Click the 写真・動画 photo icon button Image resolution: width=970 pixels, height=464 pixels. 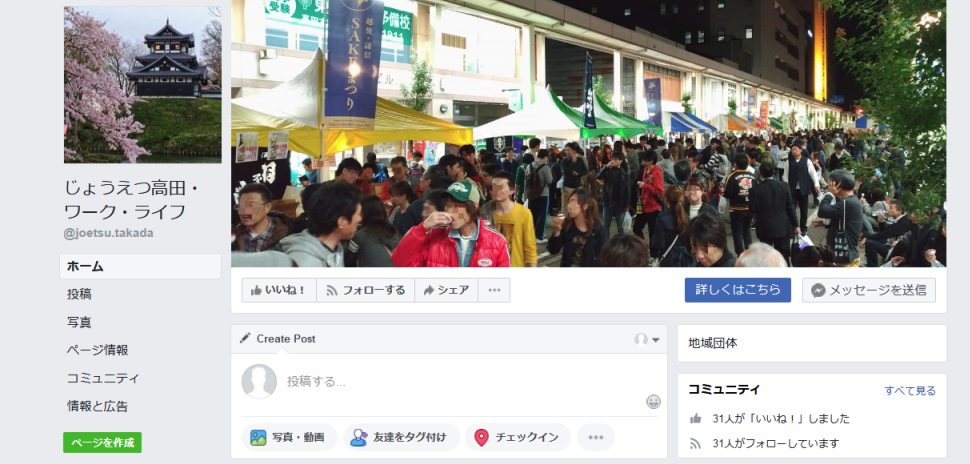click(289, 437)
